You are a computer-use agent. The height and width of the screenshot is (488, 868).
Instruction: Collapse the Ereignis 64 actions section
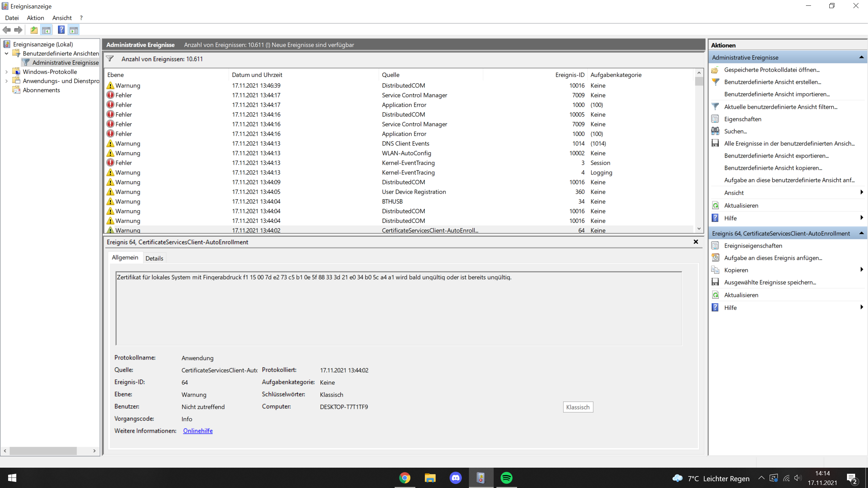click(x=861, y=233)
